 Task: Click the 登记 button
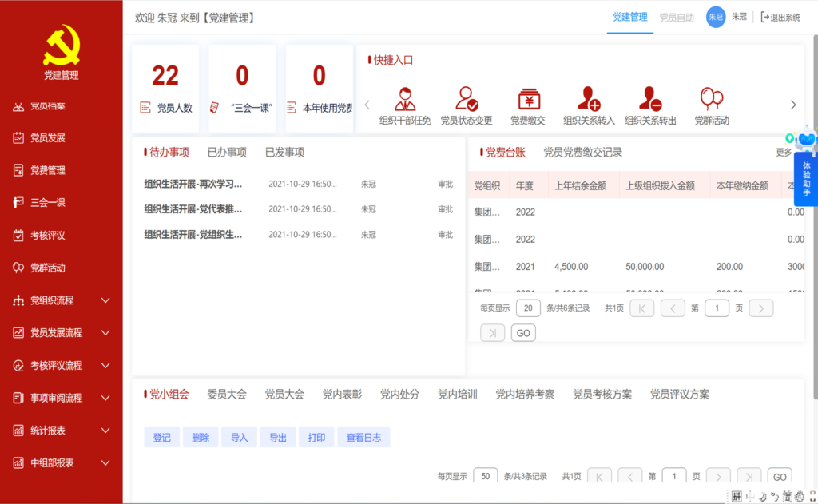click(161, 438)
